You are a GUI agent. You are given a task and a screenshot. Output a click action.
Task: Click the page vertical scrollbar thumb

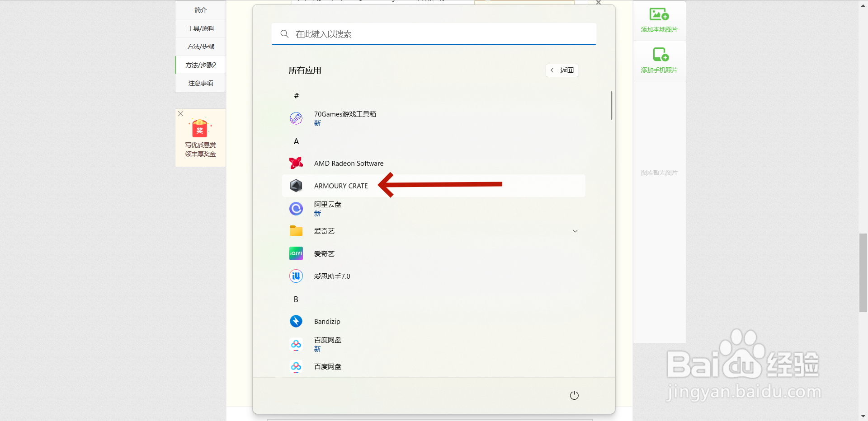863,273
